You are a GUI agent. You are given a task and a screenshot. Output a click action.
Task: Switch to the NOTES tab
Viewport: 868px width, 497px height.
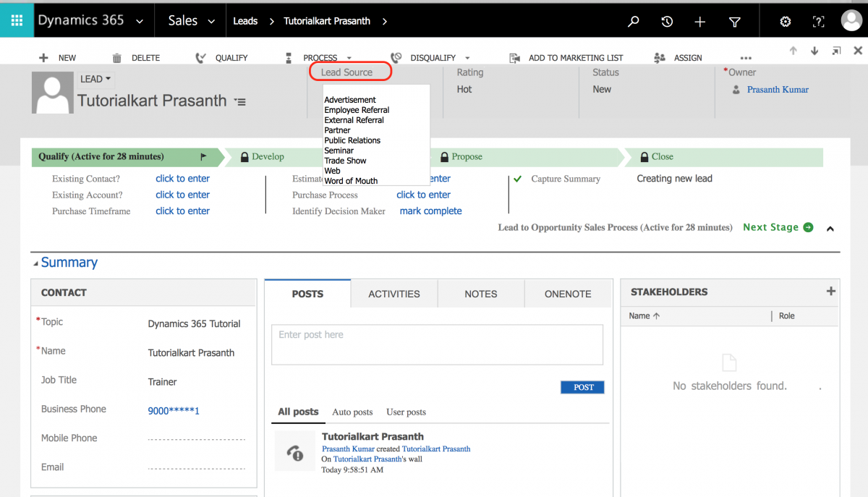coord(481,294)
